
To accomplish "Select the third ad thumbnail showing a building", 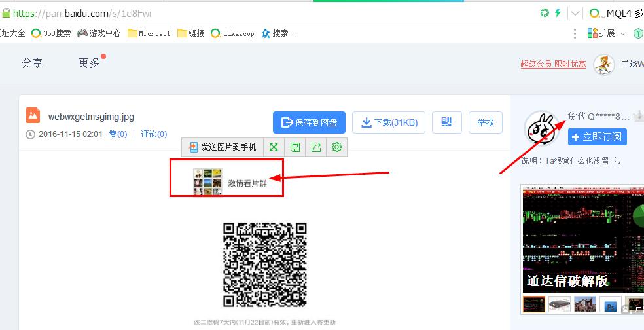I will [585, 304].
